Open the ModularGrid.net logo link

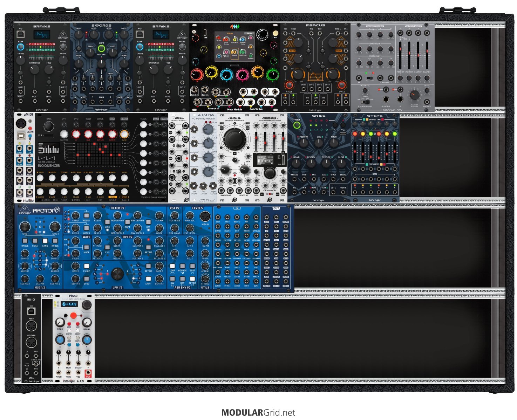[258, 413]
